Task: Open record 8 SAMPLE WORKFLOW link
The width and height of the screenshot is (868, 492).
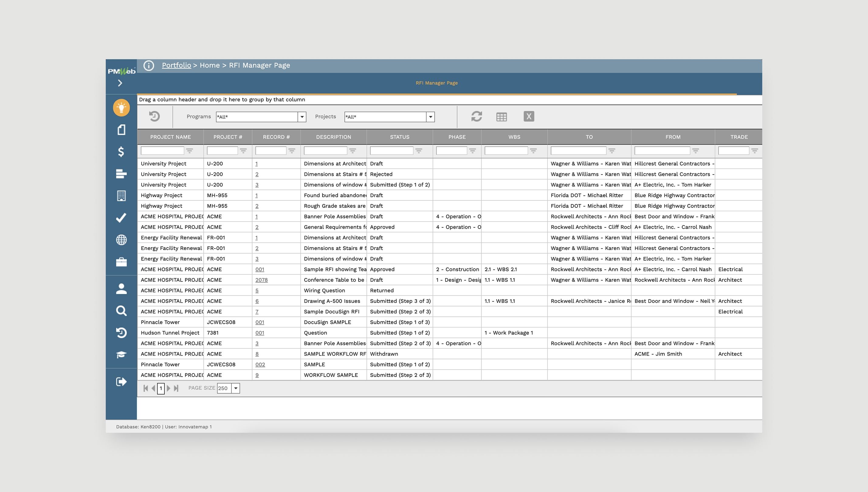Action: pyautogui.click(x=257, y=354)
